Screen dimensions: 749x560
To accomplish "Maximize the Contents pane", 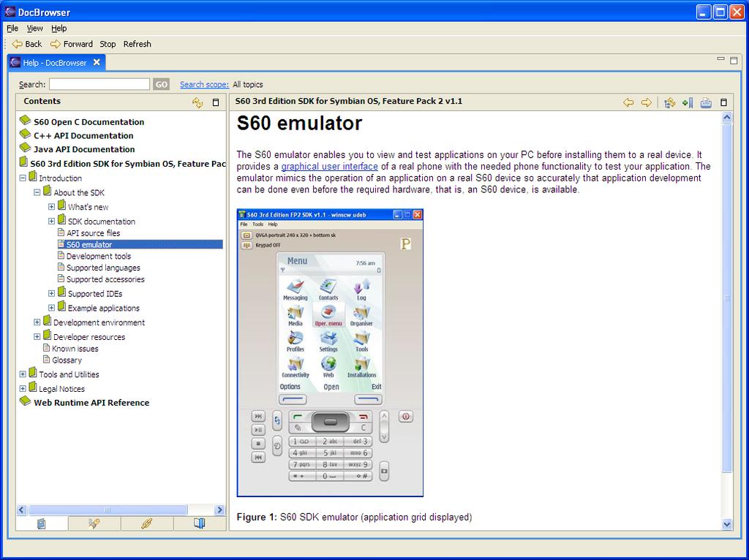I will pos(216,102).
